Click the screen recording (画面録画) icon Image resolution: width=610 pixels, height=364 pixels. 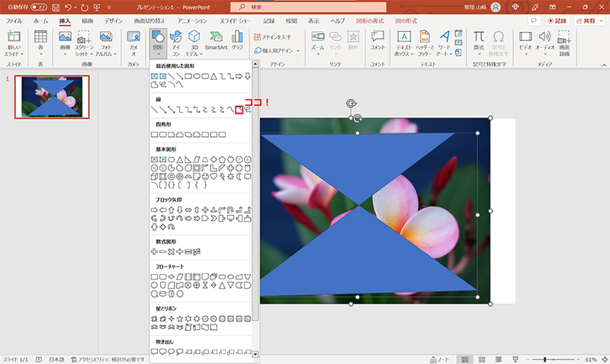[565, 41]
